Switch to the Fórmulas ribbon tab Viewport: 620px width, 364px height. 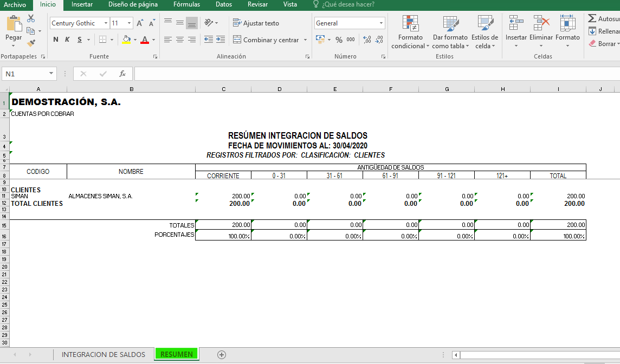coord(186,4)
